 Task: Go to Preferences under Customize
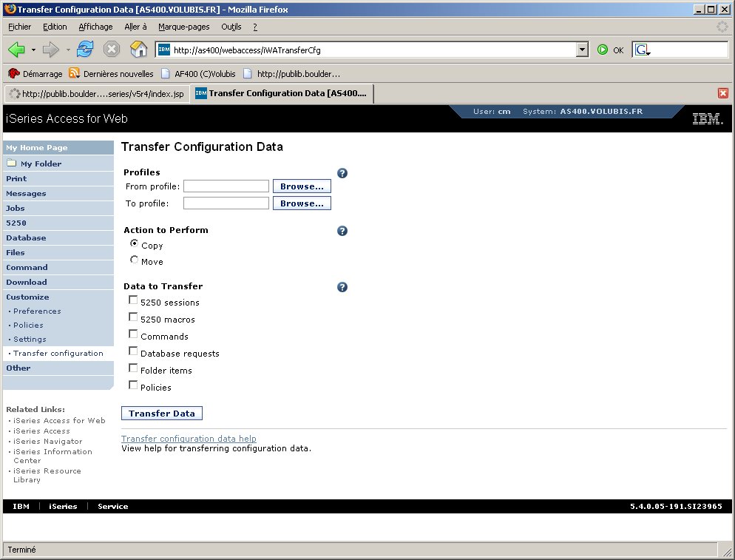(x=37, y=311)
